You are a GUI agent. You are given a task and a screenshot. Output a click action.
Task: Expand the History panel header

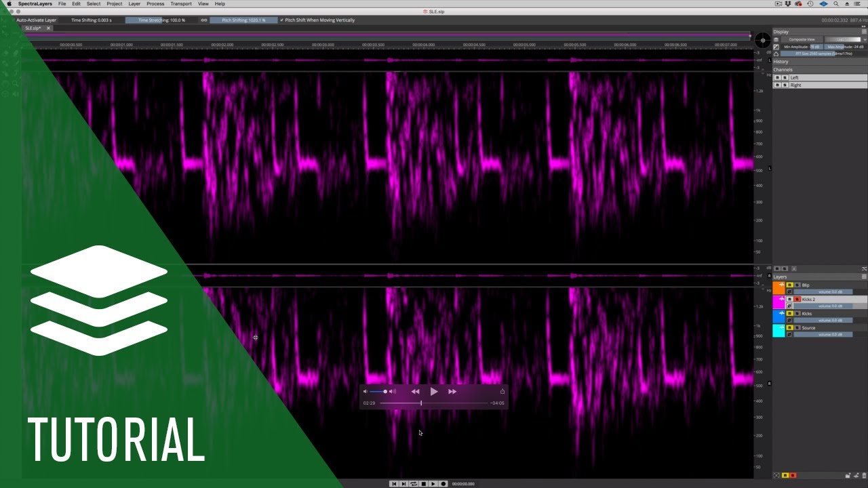(819, 62)
